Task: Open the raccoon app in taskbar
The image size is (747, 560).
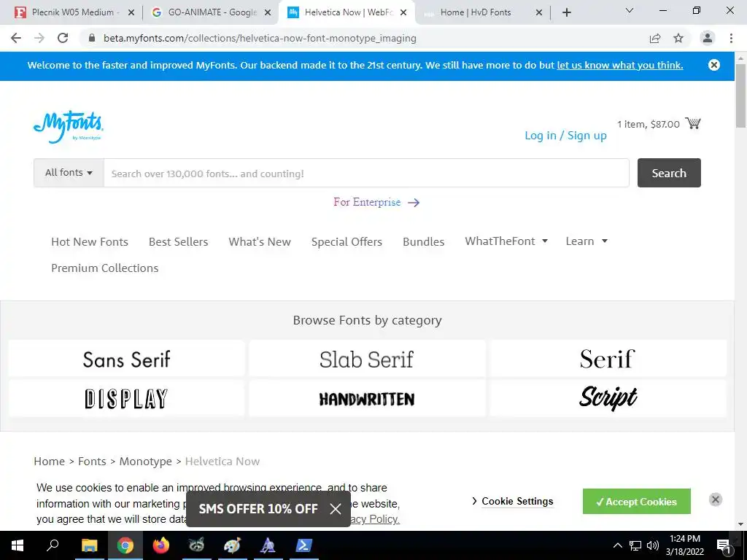Action: [196, 545]
